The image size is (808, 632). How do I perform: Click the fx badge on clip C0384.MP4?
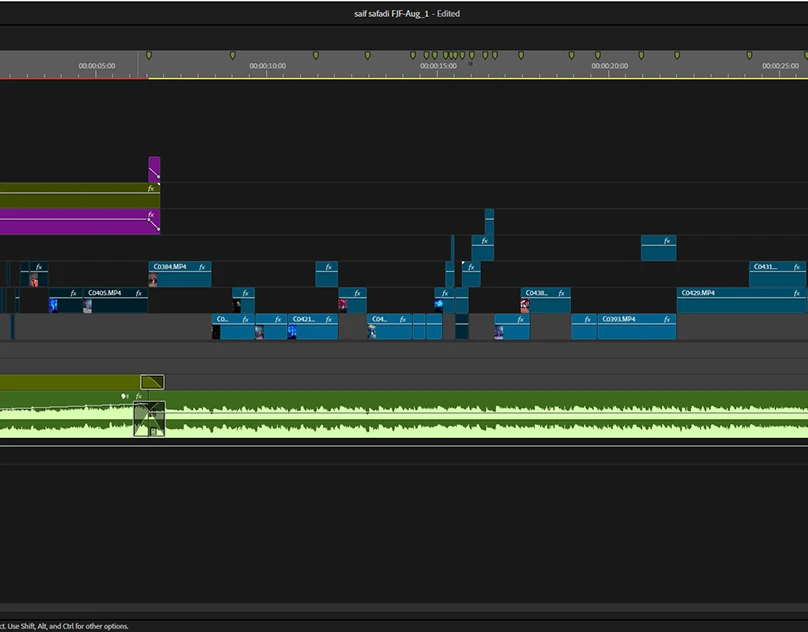pyautogui.click(x=202, y=267)
